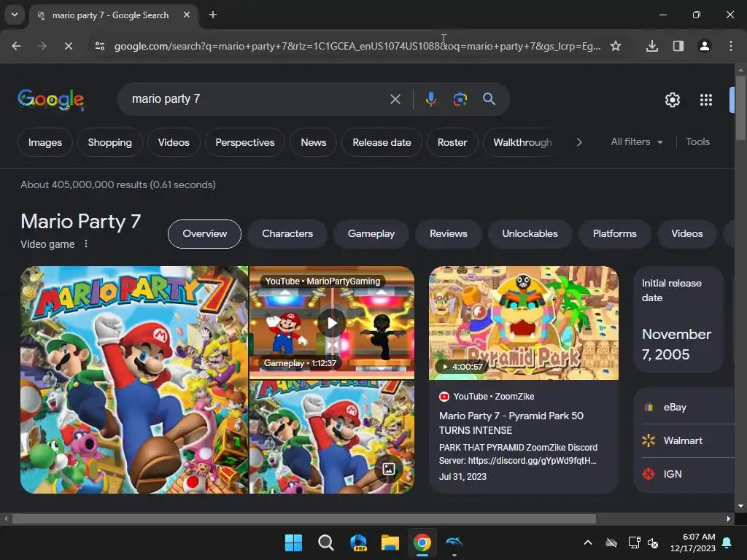Go back to the previous page
The image size is (747, 560).
[x=16, y=46]
